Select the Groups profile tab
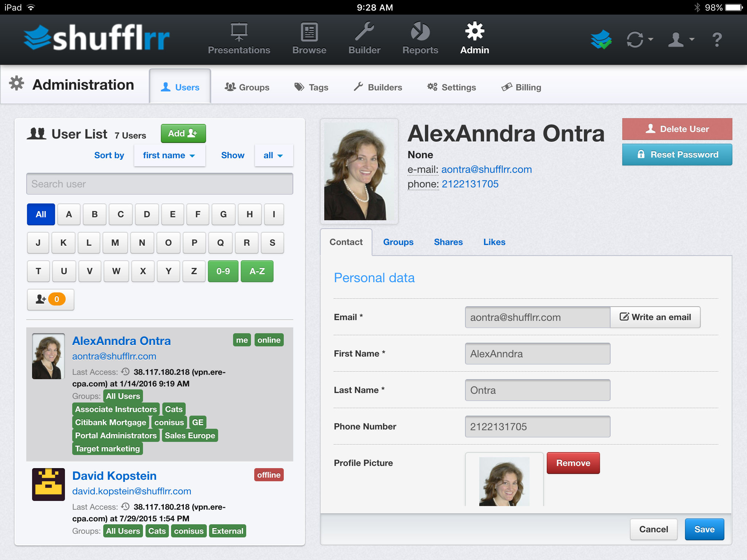Screen dimensions: 747x560 click(x=398, y=242)
